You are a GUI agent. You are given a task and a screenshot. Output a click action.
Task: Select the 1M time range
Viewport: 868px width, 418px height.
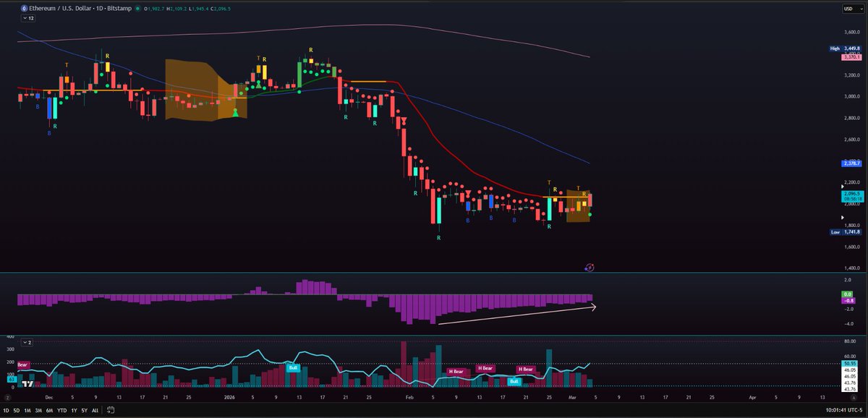pos(27,410)
